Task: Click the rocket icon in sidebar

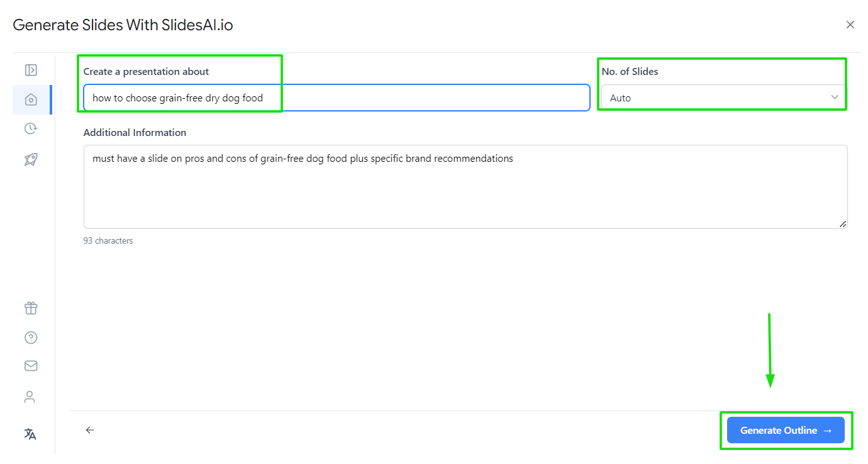Action: click(31, 159)
